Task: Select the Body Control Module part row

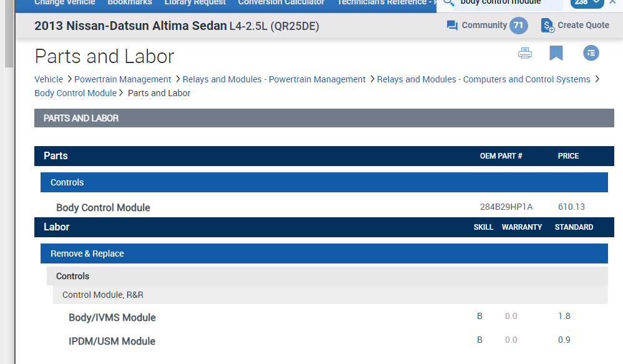Action: click(x=324, y=207)
